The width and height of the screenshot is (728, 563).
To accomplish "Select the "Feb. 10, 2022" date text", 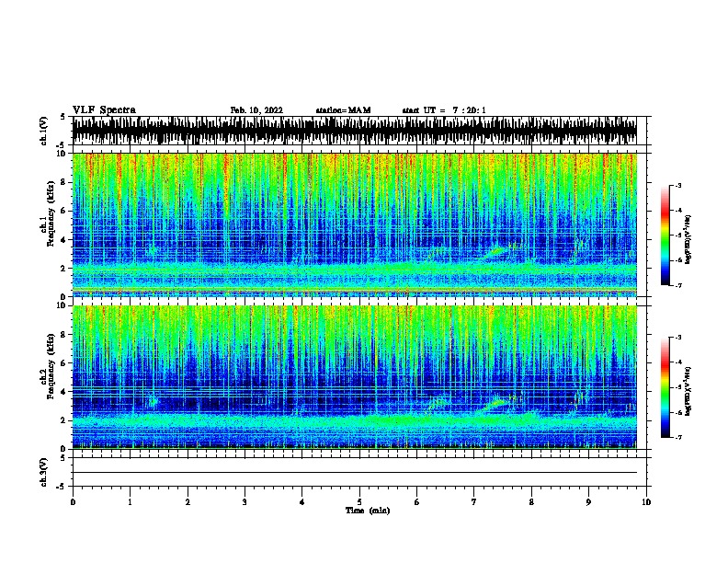I will click(256, 110).
